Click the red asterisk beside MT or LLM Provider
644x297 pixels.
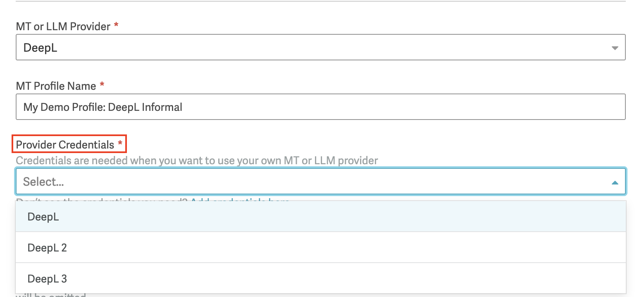[116, 25]
